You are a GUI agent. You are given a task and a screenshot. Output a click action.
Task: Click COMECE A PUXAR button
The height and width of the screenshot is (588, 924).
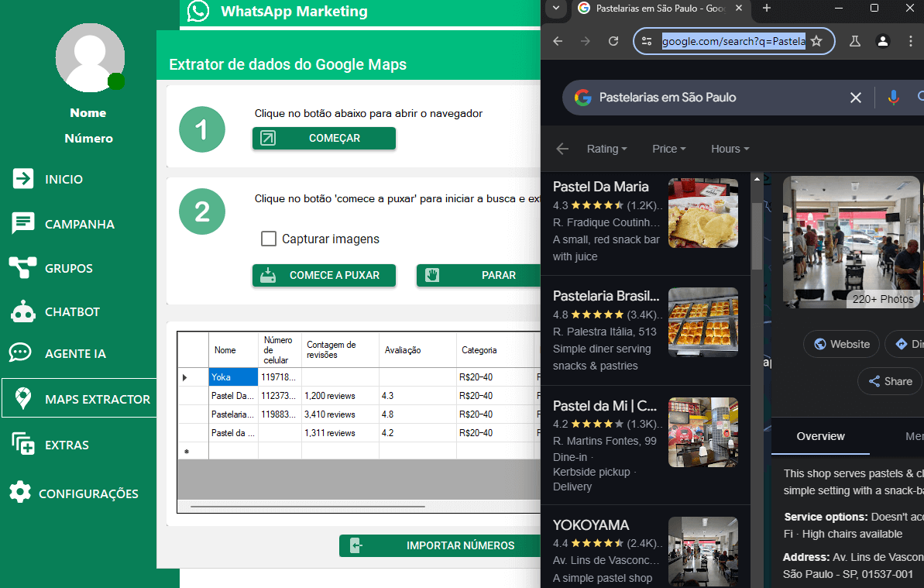(x=324, y=275)
